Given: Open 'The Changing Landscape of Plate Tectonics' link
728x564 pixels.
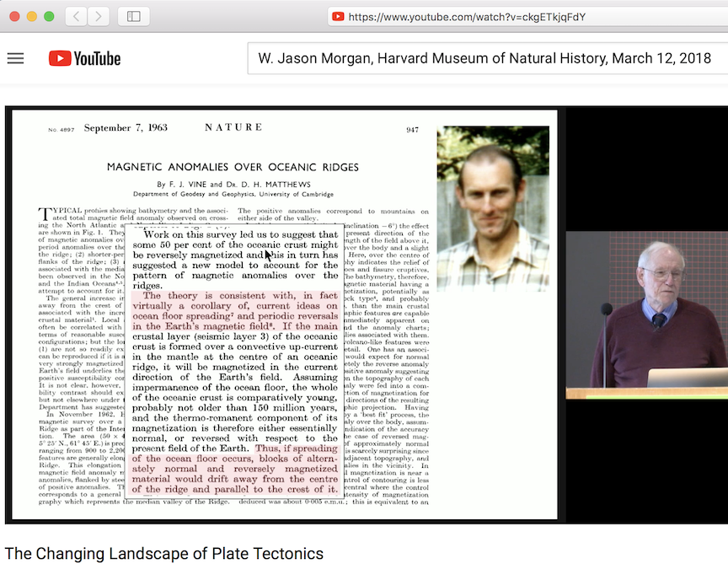Looking at the screenshot, I should coord(163,554).
